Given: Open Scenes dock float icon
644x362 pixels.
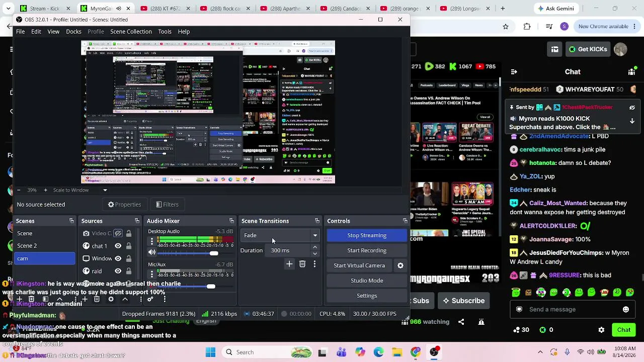Looking at the screenshot, I should (71, 221).
